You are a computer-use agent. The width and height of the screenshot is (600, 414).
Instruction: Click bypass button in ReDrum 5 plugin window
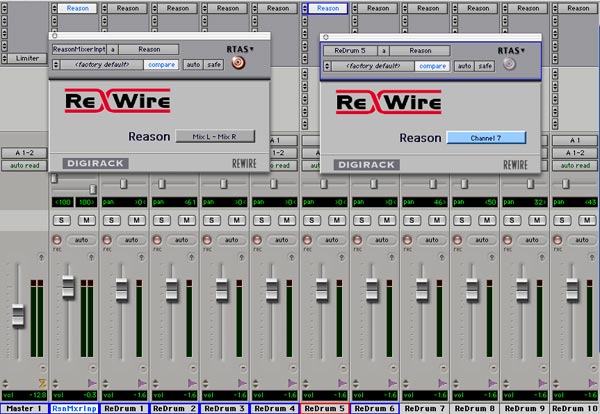click(509, 64)
